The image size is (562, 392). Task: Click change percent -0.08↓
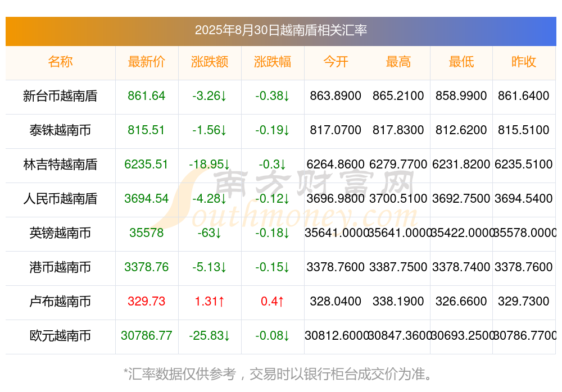[x=273, y=335]
